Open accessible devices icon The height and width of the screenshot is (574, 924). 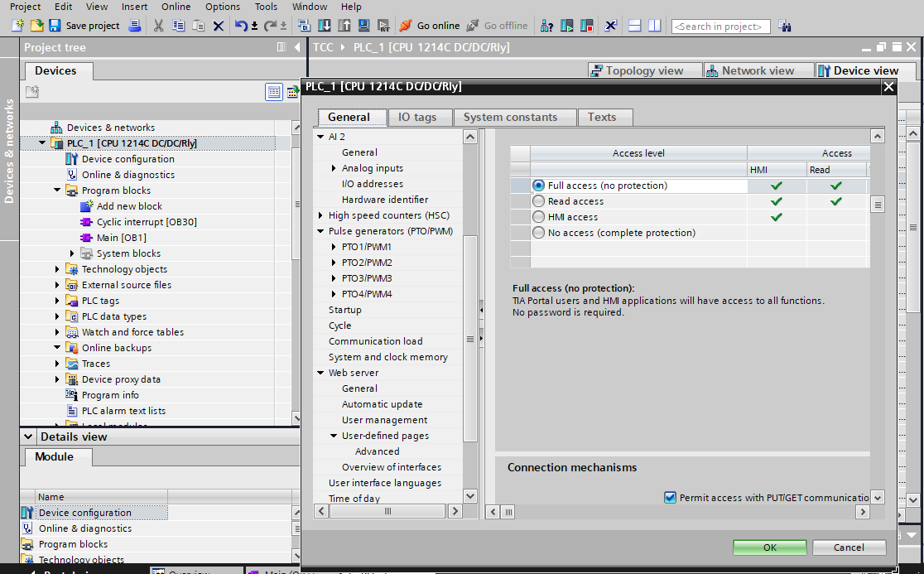546,26
